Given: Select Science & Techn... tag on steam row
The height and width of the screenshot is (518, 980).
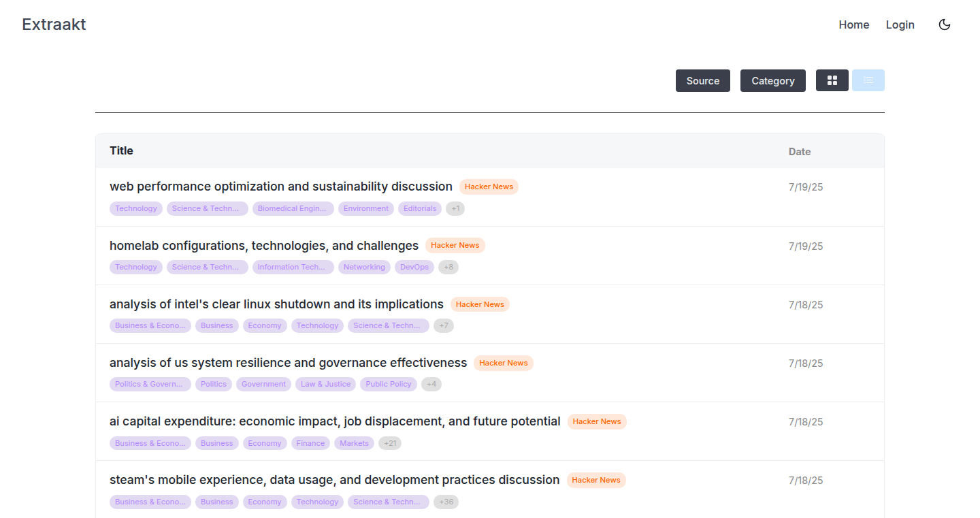Looking at the screenshot, I should pyautogui.click(x=389, y=502).
